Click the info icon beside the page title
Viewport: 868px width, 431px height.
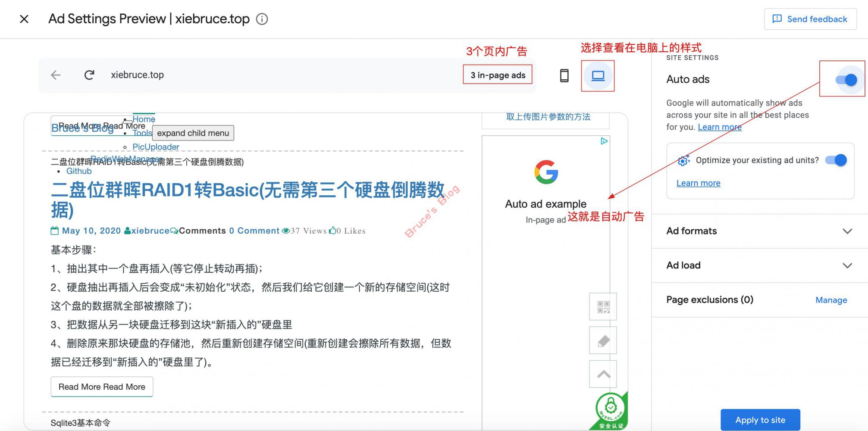262,19
